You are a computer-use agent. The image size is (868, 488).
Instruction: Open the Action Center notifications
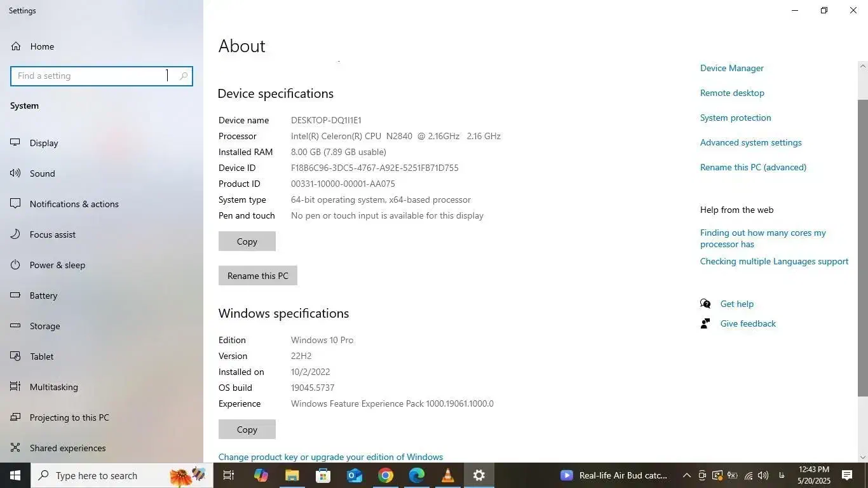(x=846, y=475)
